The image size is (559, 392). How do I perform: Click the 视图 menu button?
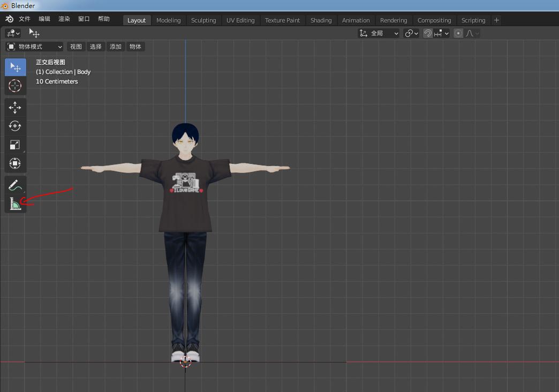[76, 47]
